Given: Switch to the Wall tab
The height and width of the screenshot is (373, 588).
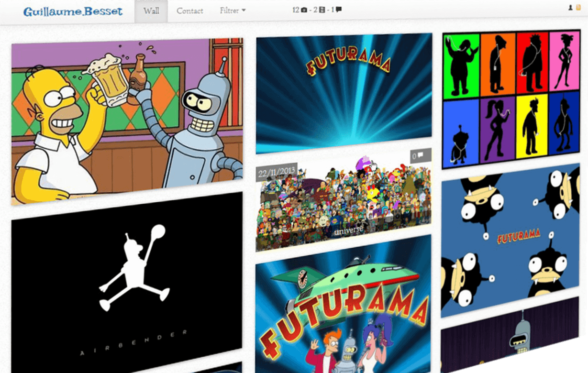Looking at the screenshot, I should tap(151, 11).
